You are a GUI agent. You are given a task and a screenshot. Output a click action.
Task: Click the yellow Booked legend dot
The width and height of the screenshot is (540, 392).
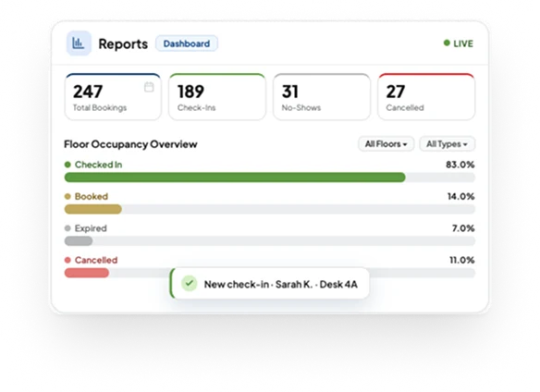pyautogui.click(x=67, y=196)
